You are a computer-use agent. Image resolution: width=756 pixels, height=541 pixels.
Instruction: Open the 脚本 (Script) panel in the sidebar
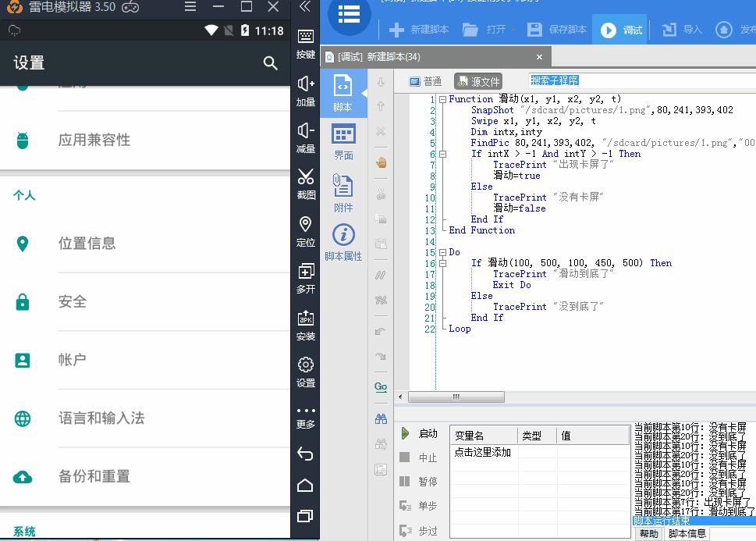point(343,93)
